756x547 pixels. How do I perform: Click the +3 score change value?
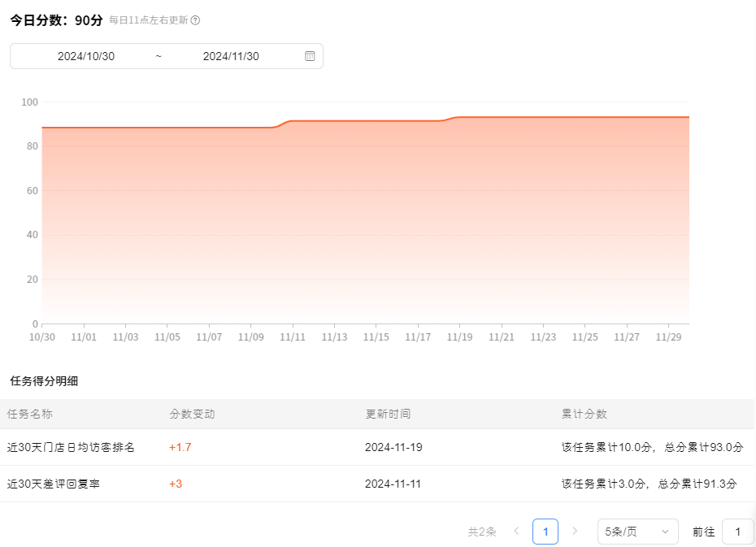176,484
